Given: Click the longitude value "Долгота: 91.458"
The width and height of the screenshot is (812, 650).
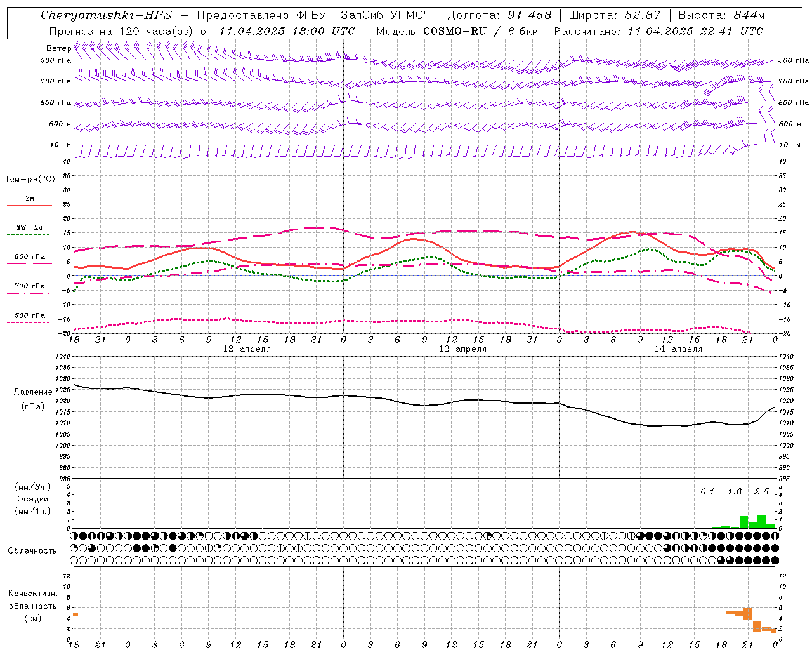Looking at the screenshot, I should [499, 15].
